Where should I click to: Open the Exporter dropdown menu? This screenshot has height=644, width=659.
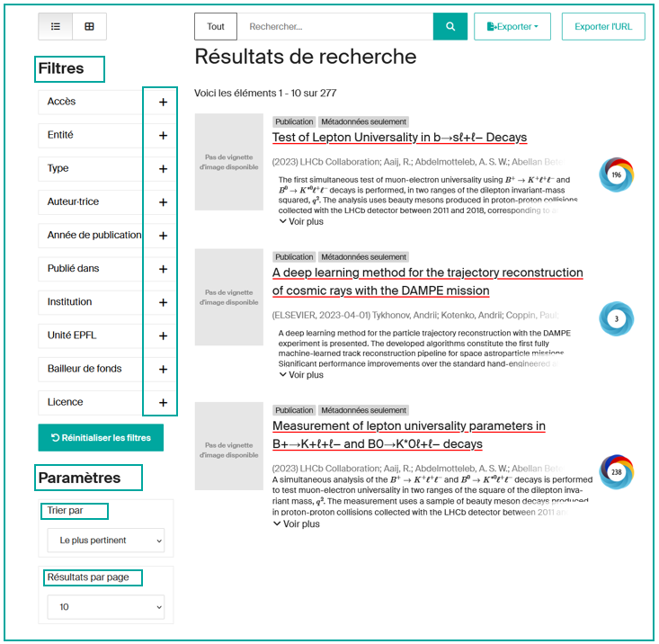(x=512, y=26)
